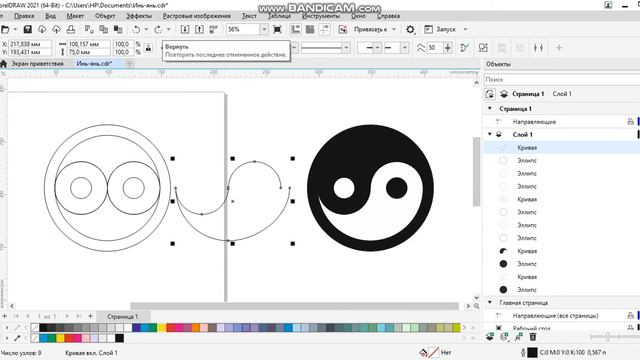Open the Вид menu

pyautogui.click(x=51, y=16)
